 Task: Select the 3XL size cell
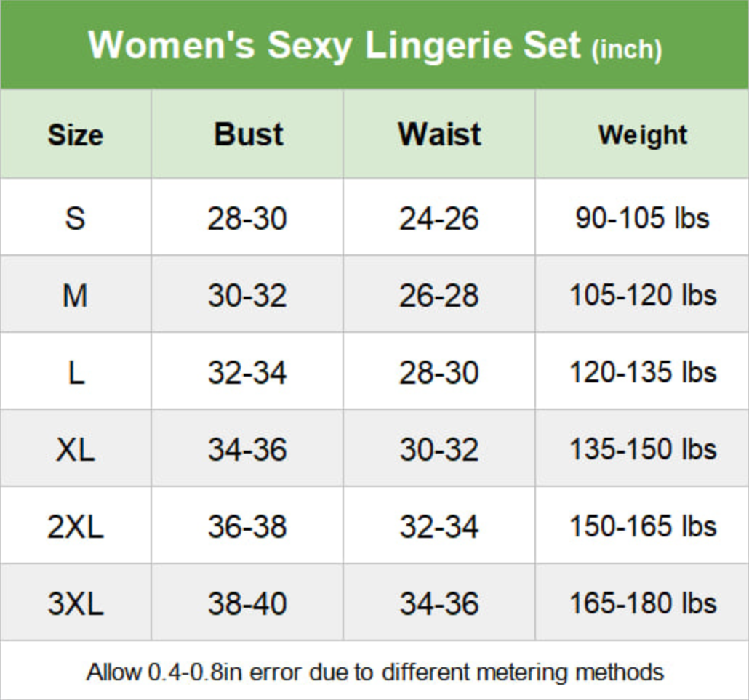(76, 604)
